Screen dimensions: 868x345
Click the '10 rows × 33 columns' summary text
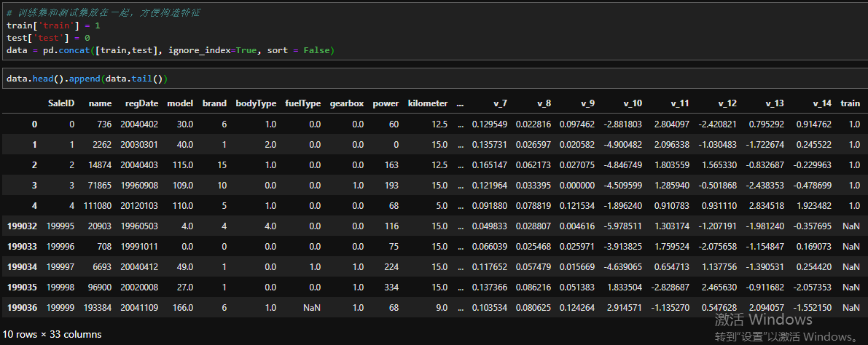point(52,335)
